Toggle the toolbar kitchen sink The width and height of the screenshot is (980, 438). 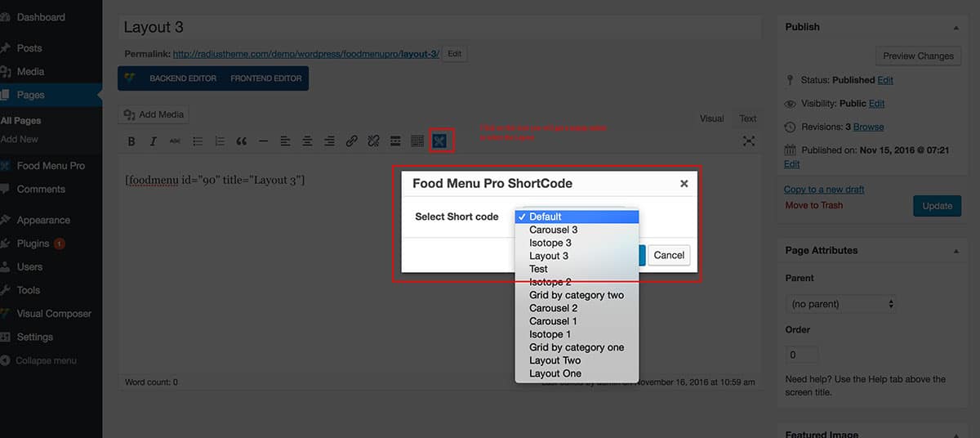pos(417,141)
